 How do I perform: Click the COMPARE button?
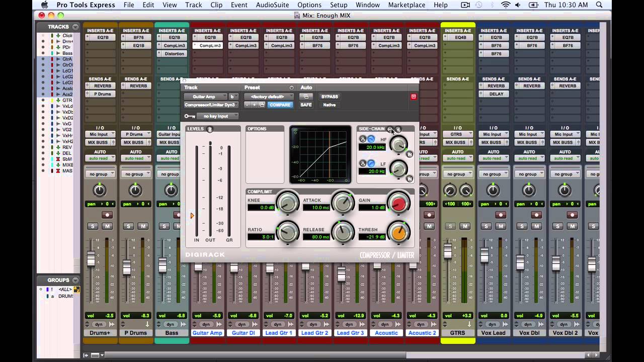coord(280,105)
